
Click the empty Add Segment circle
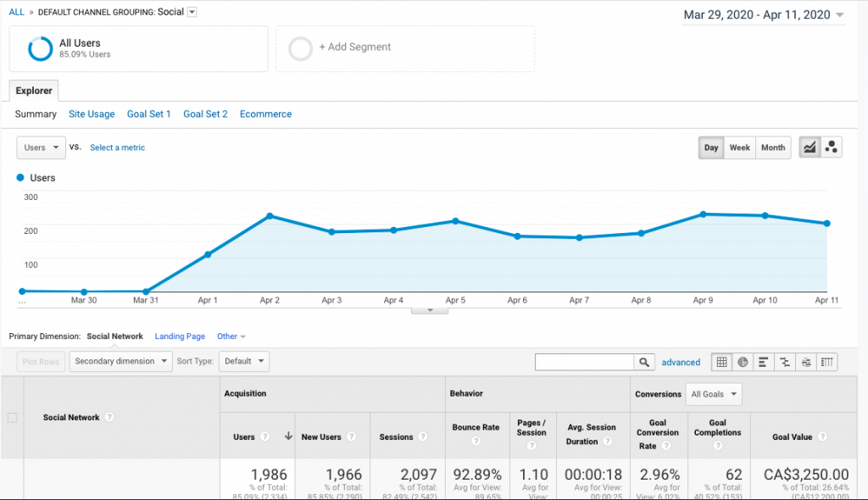pos(301,48)
